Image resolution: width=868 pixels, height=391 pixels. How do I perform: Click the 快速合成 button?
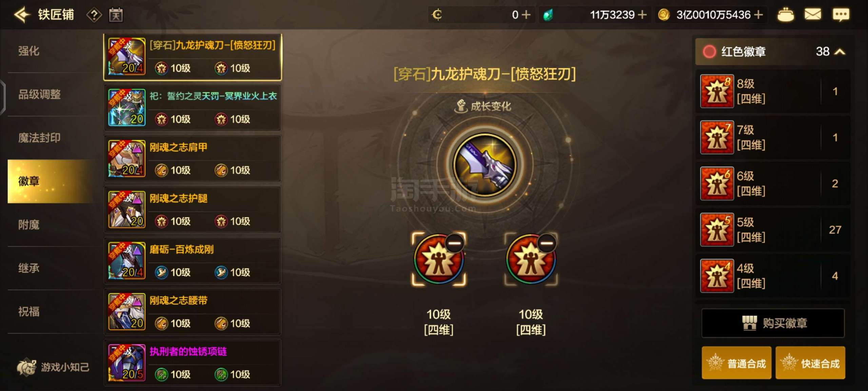coord(810,363)
